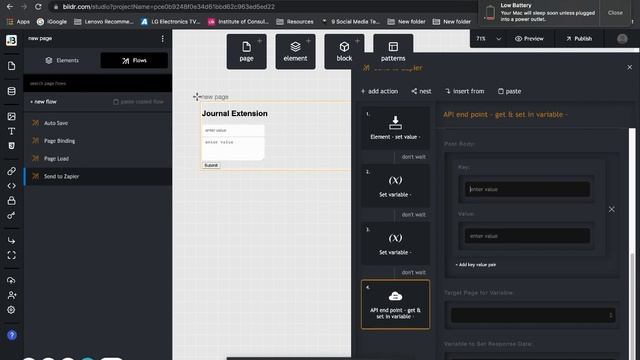Screen dimensions: 640x360
Task: Close the Low Battery notification
Action: click(615, 13)
